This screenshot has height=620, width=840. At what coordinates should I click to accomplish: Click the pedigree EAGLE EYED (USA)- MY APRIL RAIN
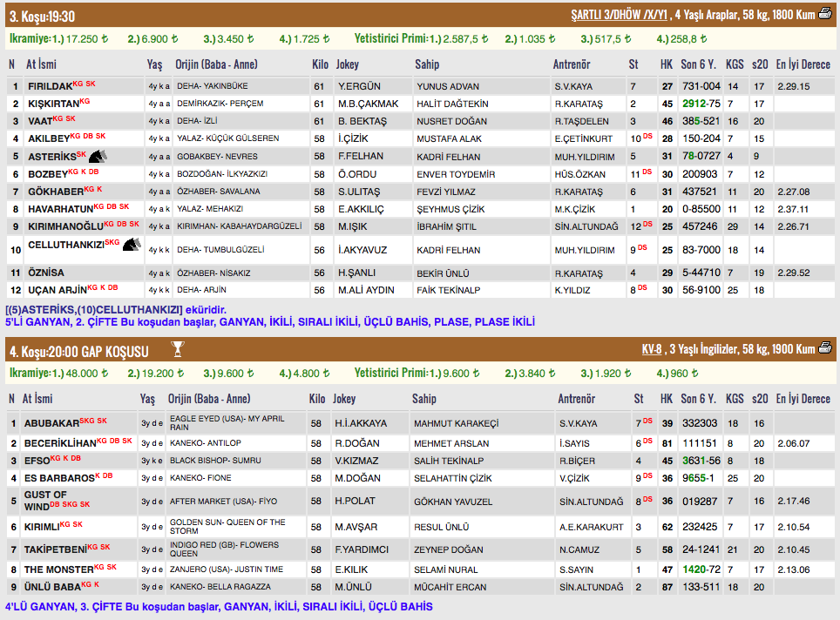(227, 423)
